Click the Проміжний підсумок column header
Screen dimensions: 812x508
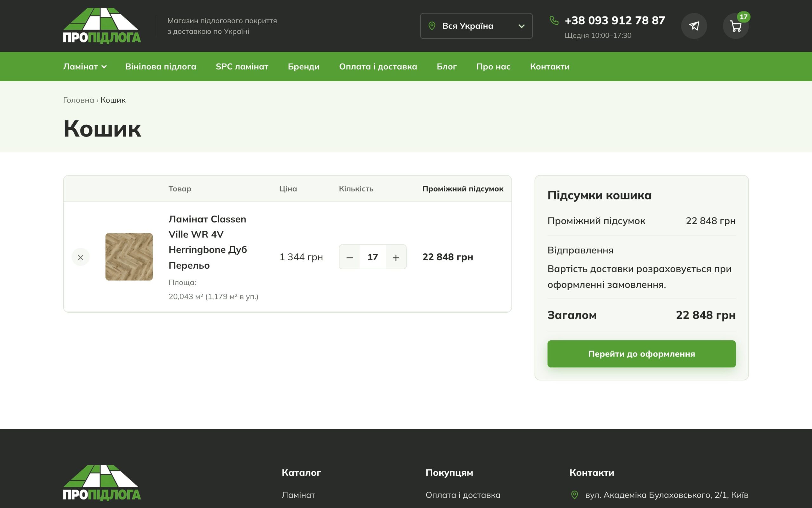click(463, 189)
